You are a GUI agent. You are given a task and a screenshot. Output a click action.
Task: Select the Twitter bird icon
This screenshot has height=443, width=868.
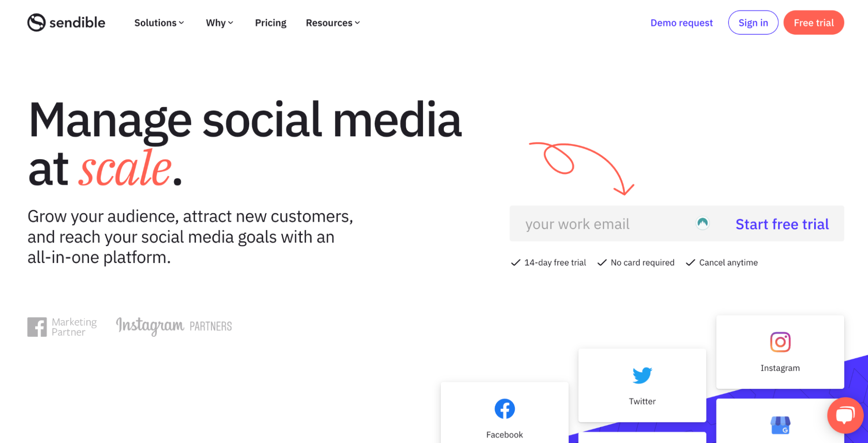[642, 375]
